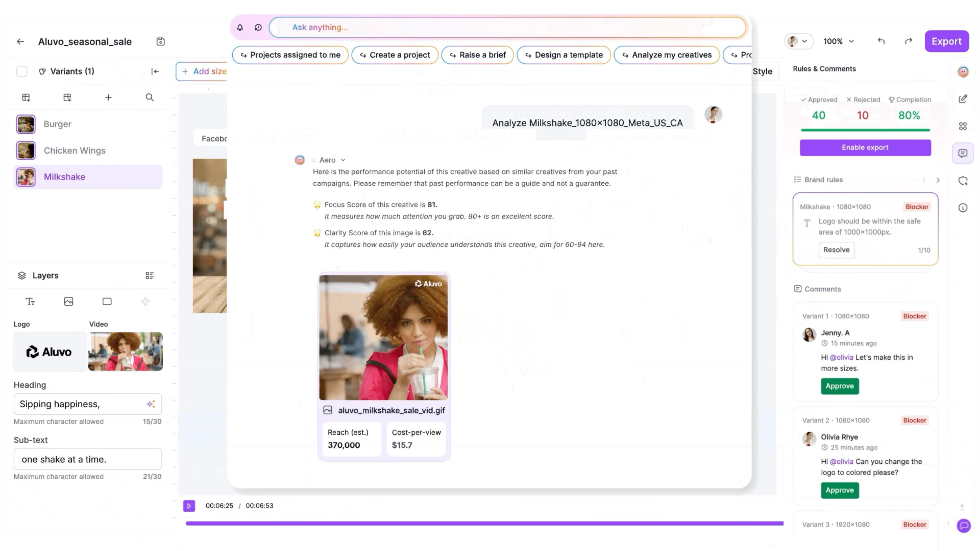Click the notification bell icon
This screenshot has height=551, width=980.
[x=240, y=27]
